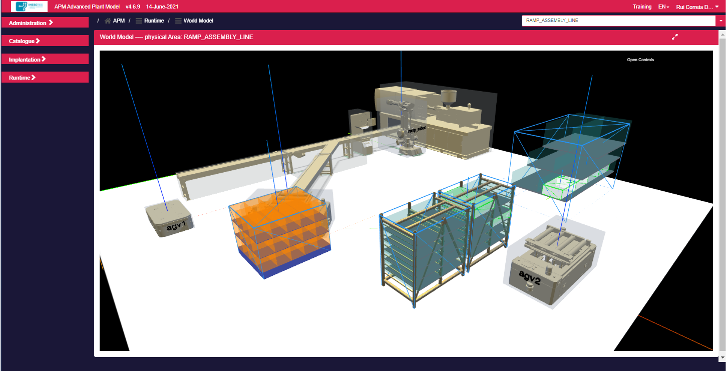Viewport: 726px width, 371px height.
Task: Click the Runtime breadcrumb list icon
Action: [139, 21]
